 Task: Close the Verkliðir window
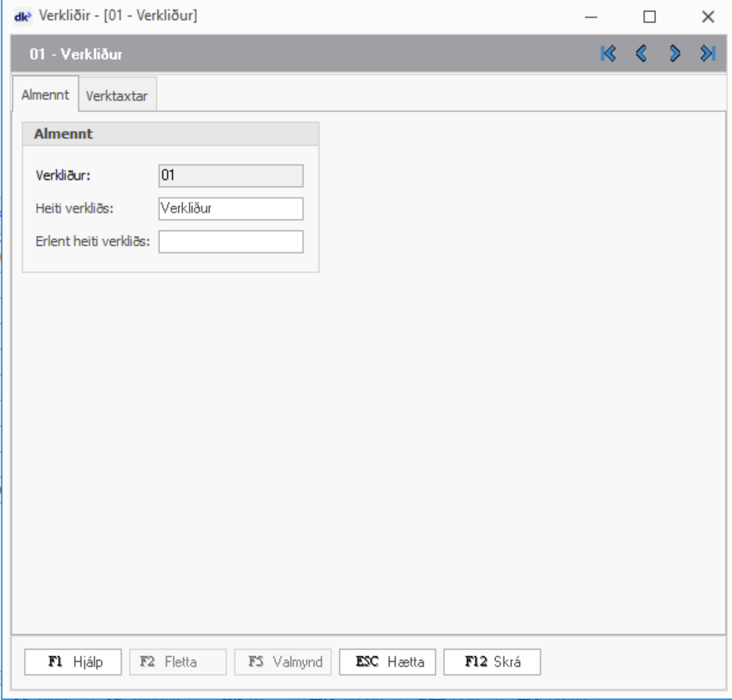point(708,17)
